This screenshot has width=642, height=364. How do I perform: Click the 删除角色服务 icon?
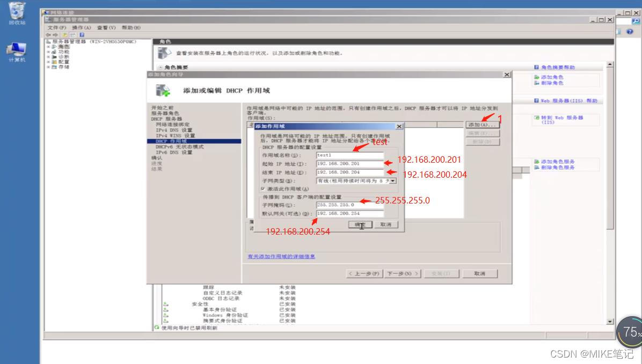pos(536,168)
